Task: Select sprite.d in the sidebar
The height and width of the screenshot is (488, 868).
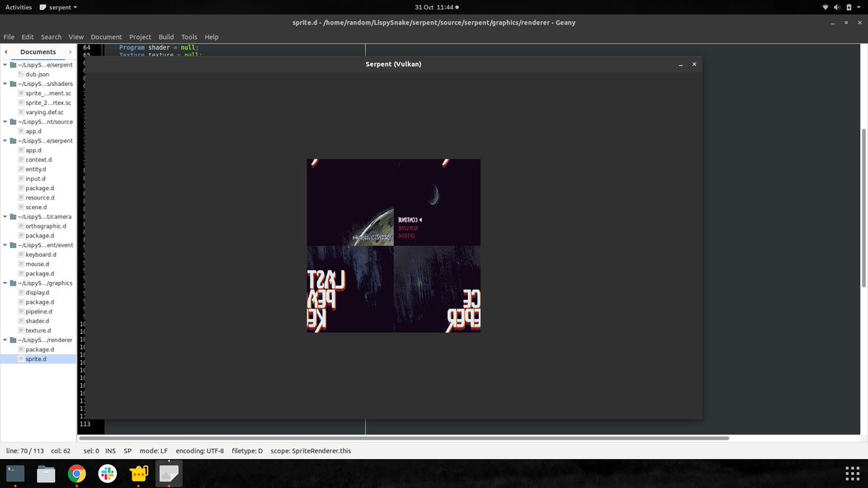Action: [35, 359]
